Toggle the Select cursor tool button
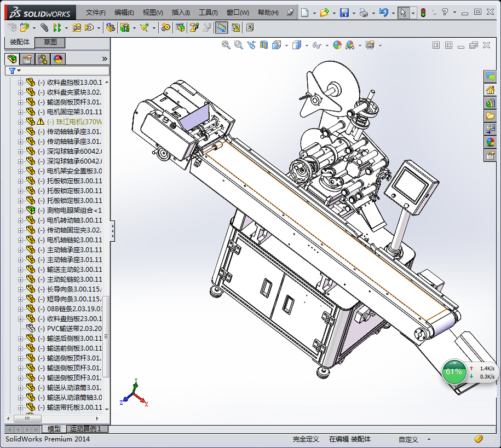This screenshot has height=448, width=501. (403, 13)
